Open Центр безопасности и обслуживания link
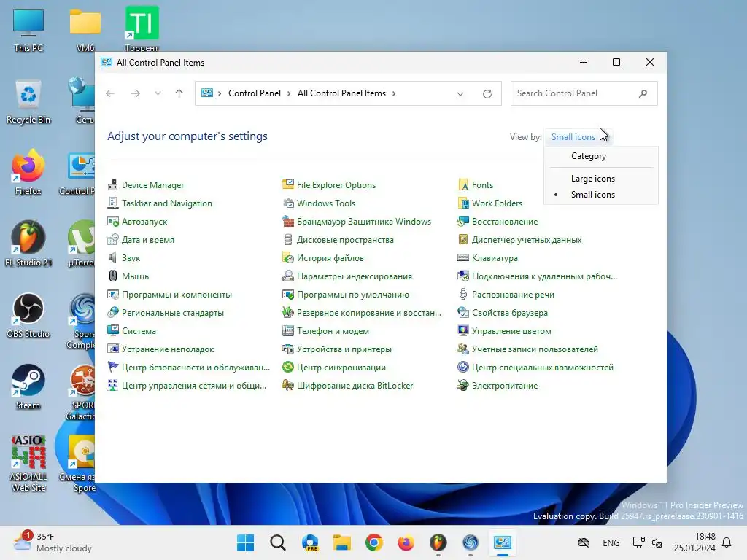The width and height of the screenshot is (747, 560). (196, 367)
